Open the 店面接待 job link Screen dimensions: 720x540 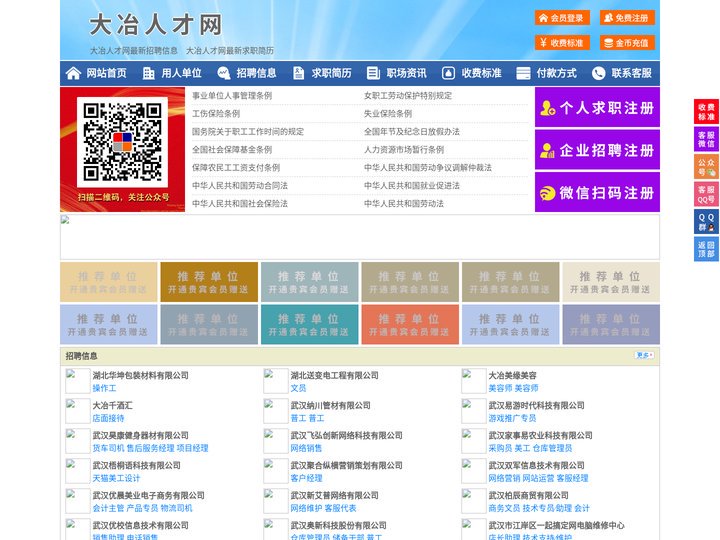pyautogui.click(x=108, y=418)
